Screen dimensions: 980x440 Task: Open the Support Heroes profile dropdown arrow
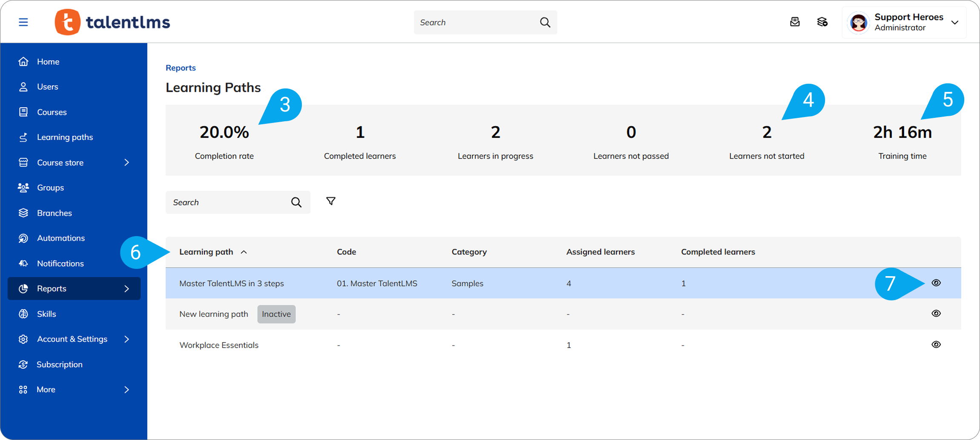point(954,23)
